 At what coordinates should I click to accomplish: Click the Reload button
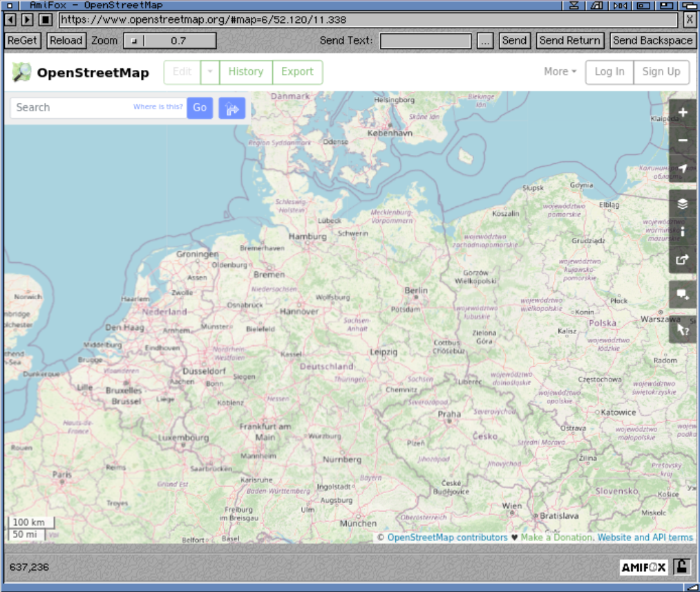pyautogui.click(x=66, y=41)
